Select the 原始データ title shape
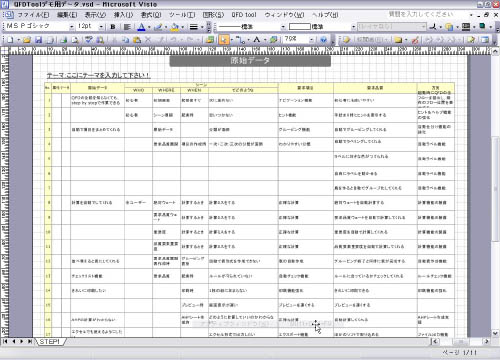 [x=250, y=61]
